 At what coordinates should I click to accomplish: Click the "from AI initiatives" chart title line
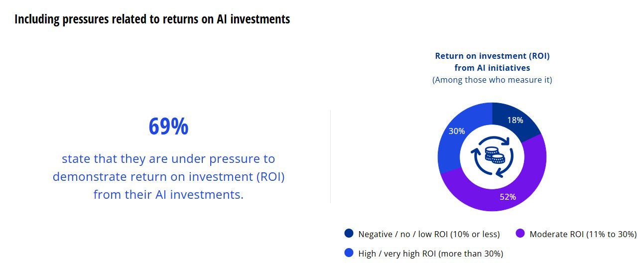492,68
